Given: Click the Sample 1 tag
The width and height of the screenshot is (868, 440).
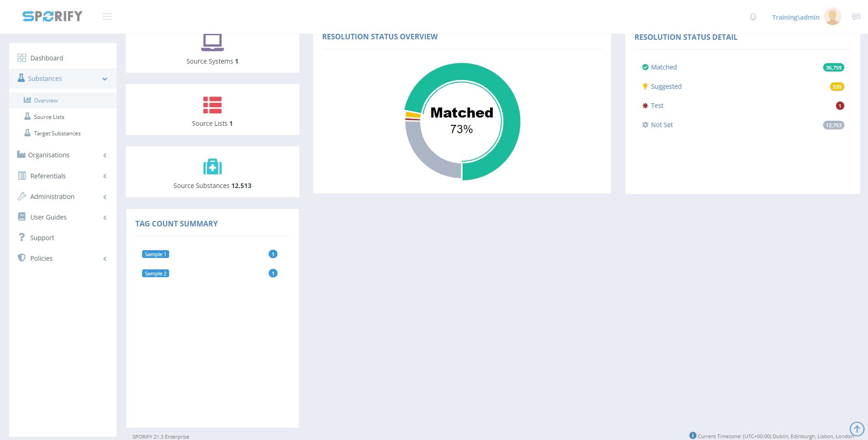Looking at the screenshot, I should (x=155, y=254).
